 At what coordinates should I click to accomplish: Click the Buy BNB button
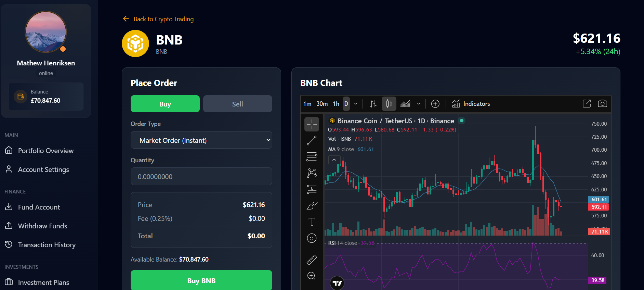click(x=201, y=280)
